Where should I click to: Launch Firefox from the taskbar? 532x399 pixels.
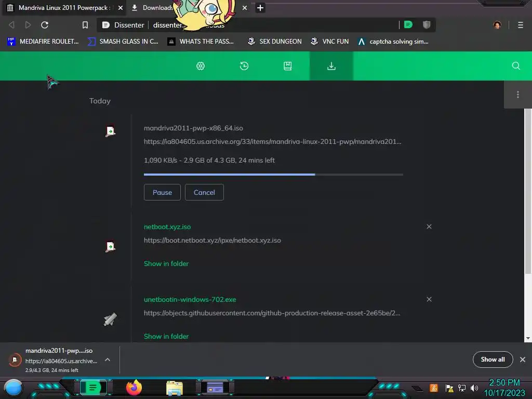click(x=134, y=388)
